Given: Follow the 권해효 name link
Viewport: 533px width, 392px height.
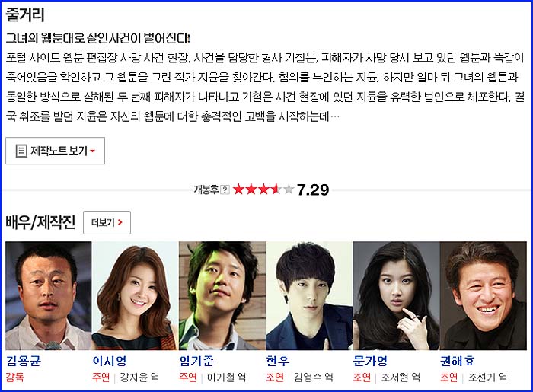Looking at the screenshot, I should tap(458, 361).
